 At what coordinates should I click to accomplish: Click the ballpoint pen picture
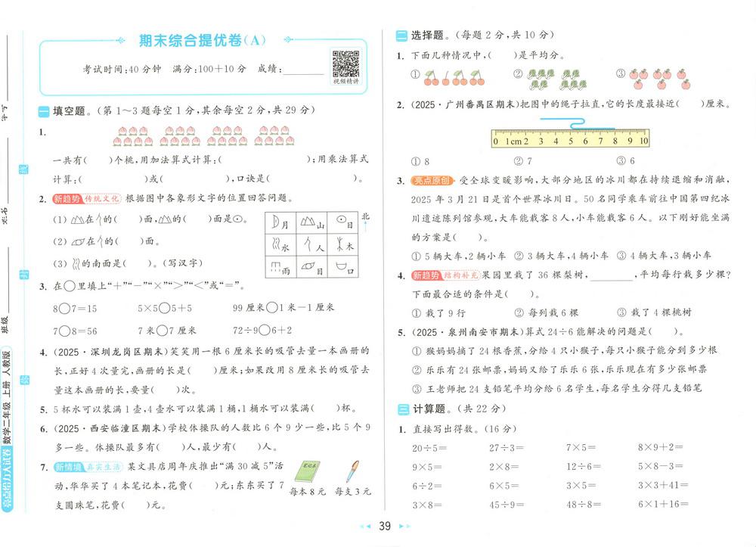(x=353, y=472)
